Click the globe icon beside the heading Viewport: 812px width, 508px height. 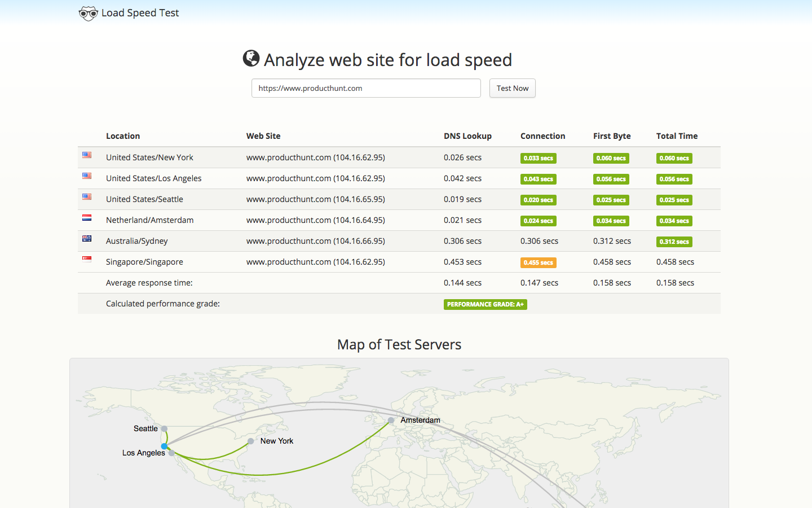pos(251,58)
